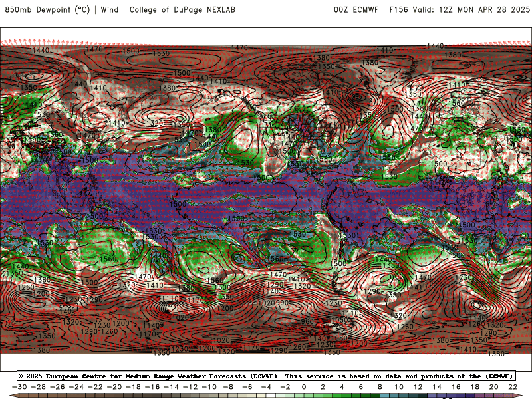Viewport: 532px width, 399px height.
Task: Click the -18 legend value
Action: [x=133, y=387]
